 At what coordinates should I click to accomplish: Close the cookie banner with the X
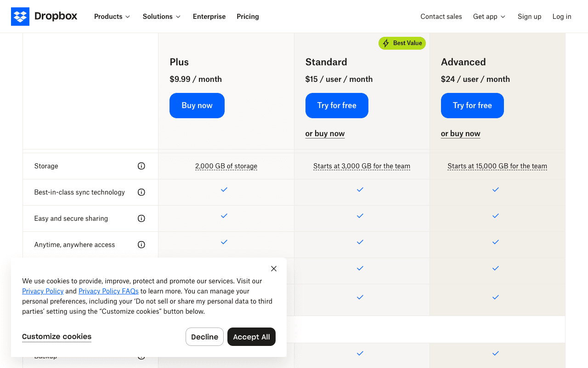274,269
